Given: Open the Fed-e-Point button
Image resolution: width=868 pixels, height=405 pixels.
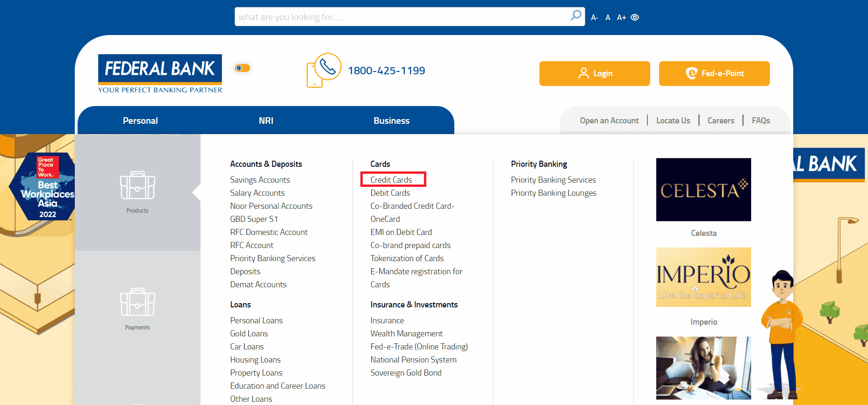Looking at the screenshot, I should 714,73.
